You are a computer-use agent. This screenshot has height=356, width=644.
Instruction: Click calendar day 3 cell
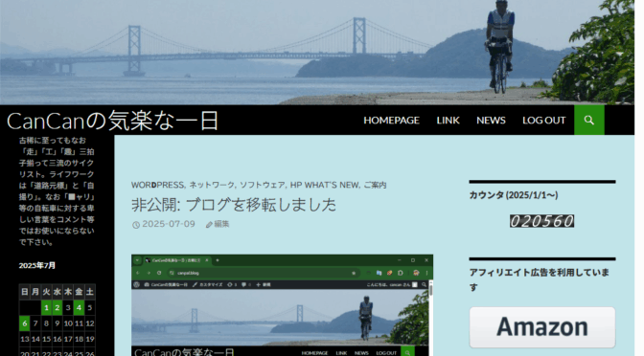pos(68,307)
